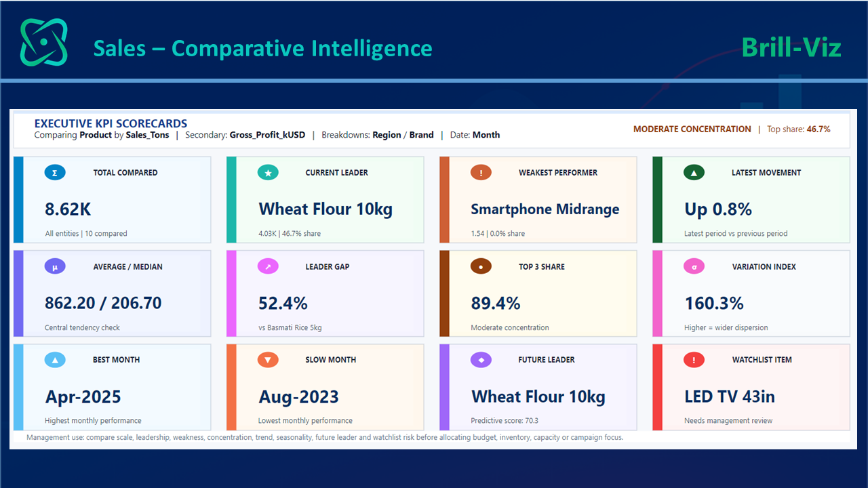
Task: Click the Brill-Viz atom logo
Action: pyautogui.click(x=44, y=42)
